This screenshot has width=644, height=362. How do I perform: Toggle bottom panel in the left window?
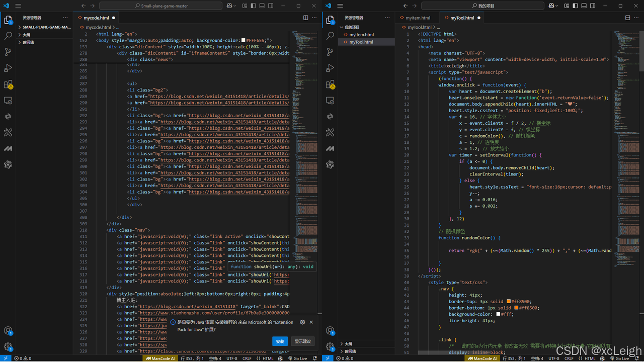(x=262, y=6)
